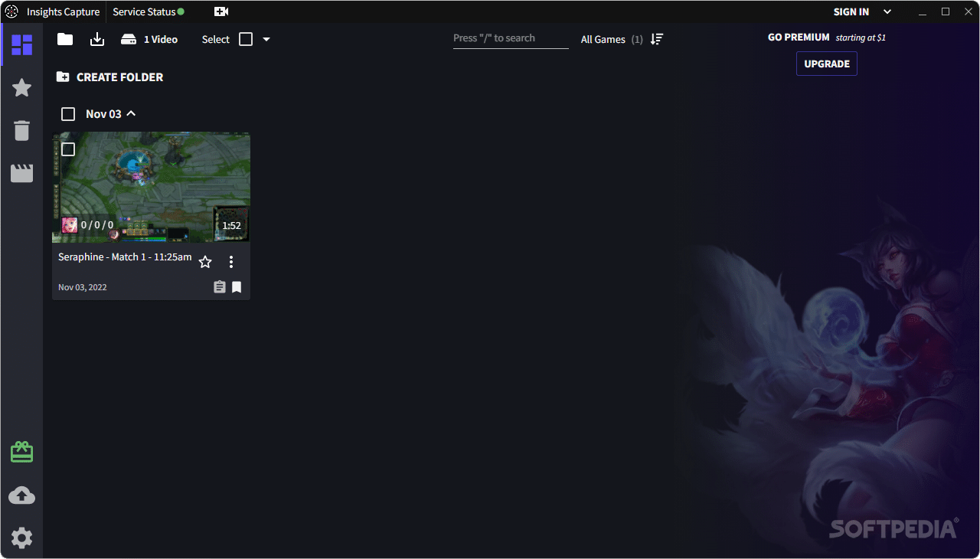Open favorites star in sidebar
This screenshot has width=980, height=559.
[x=21, y=87]
